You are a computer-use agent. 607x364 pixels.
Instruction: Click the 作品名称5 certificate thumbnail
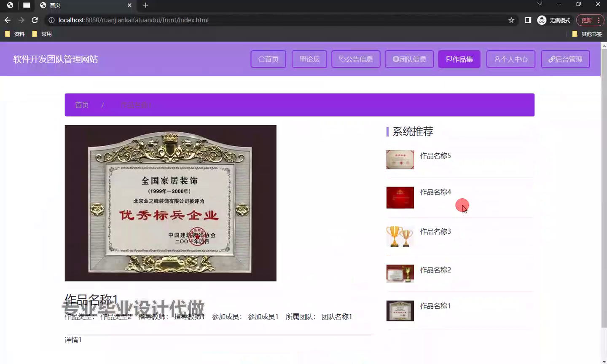(400, 160)
